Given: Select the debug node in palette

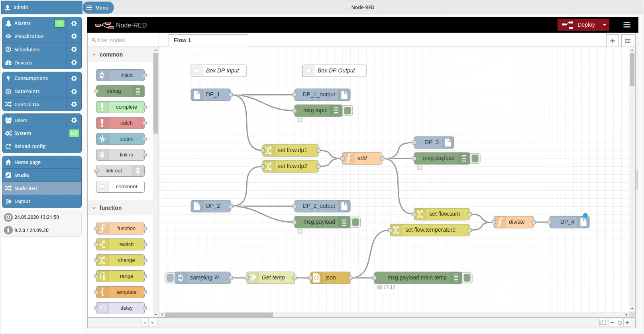Looking at the screenshot, I should click(x=120, y=91).
